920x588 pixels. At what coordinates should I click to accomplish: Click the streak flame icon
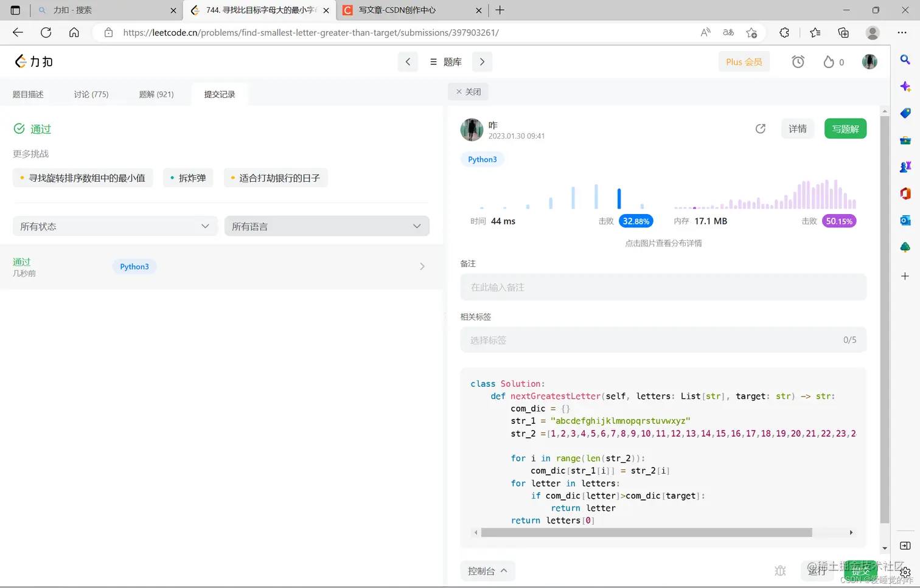[x=828, y=61]
